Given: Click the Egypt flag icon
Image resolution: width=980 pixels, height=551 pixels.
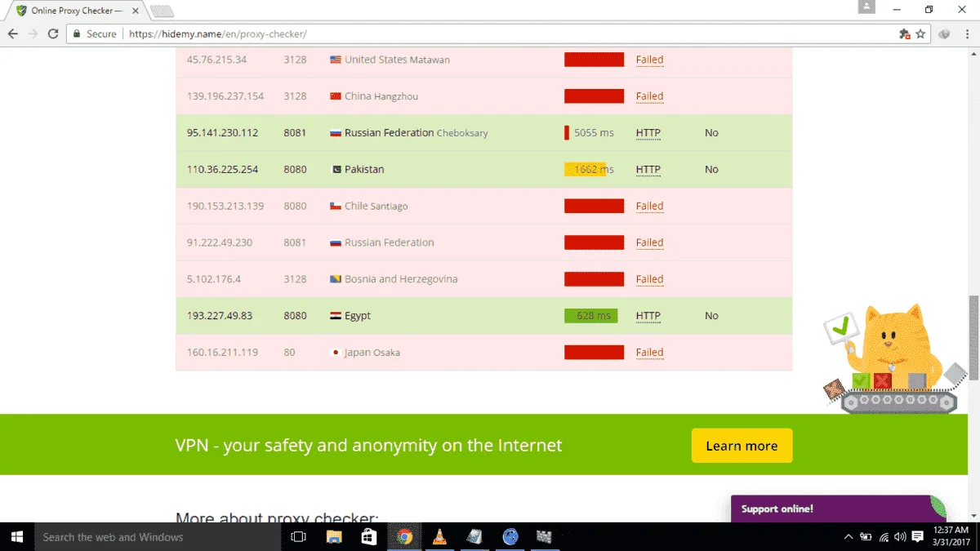Looking at the screenshot, I should (335, 316).
